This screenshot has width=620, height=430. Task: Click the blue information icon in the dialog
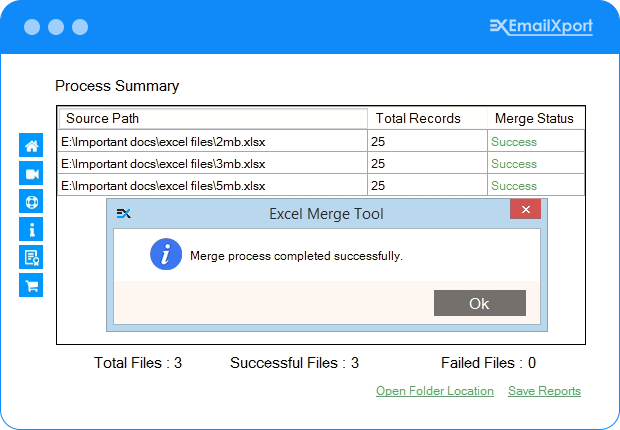pyautogui.click(x=166, y=254)
